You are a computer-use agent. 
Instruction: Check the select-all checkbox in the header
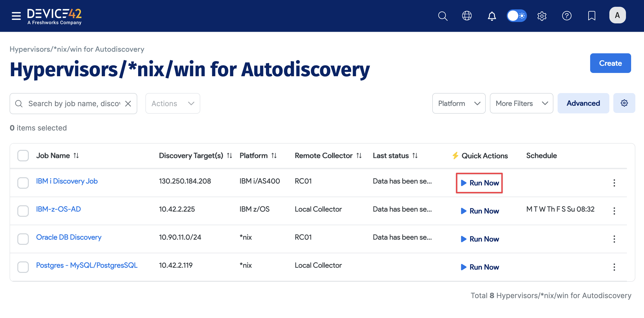[23, 155]
